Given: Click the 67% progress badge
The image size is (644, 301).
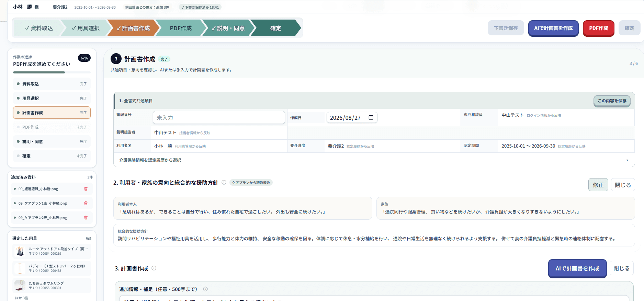Looking at the screenshot, I should [84, 58].
